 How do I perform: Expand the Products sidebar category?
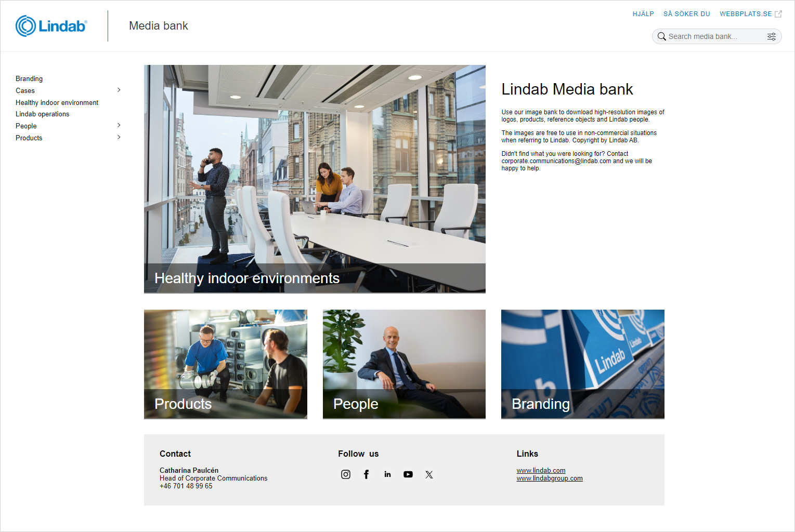[x=119, y=137]
